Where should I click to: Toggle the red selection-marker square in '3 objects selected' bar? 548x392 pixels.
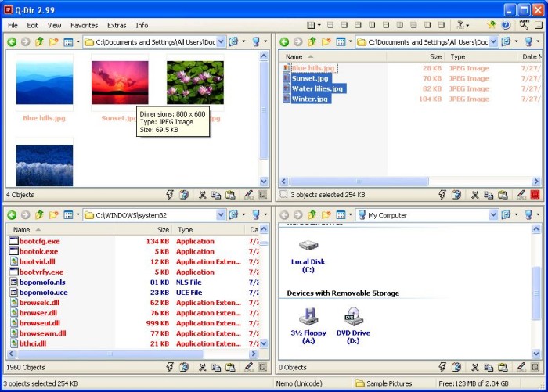535,195
